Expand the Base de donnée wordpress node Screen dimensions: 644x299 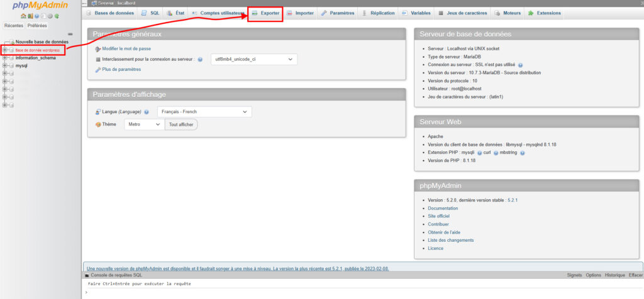(x=5, y=50)
